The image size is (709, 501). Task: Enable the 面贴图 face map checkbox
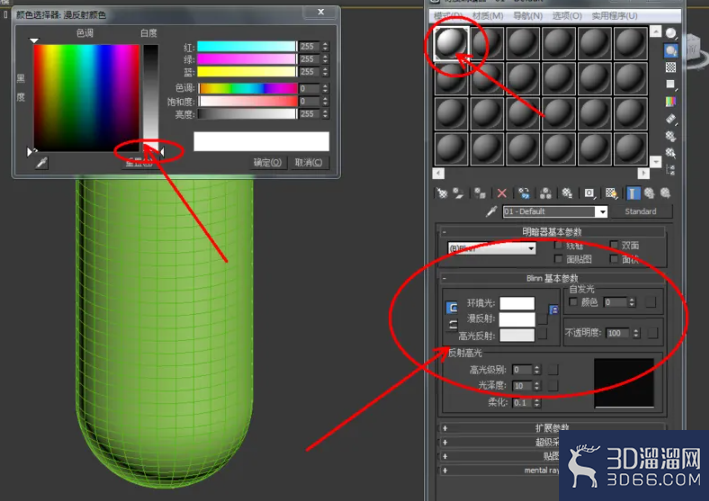click(x=558, y=259)
